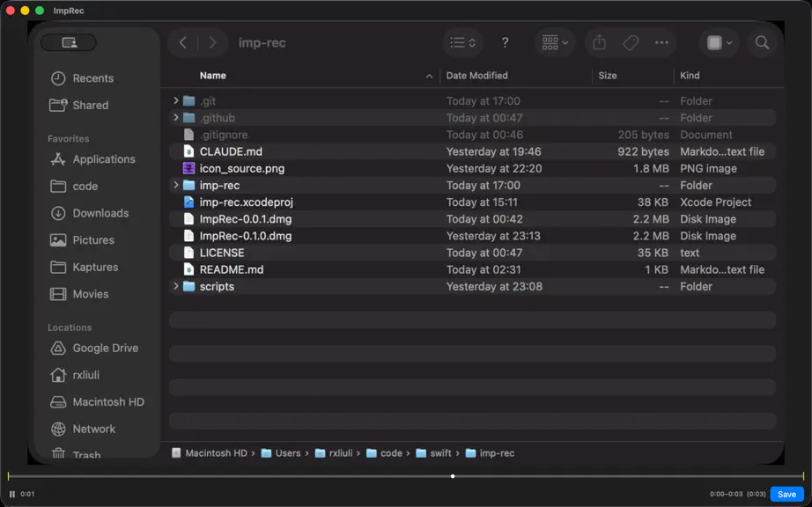
Task: Open rxliuli home folder in sidebar
Action: (75, 375)
